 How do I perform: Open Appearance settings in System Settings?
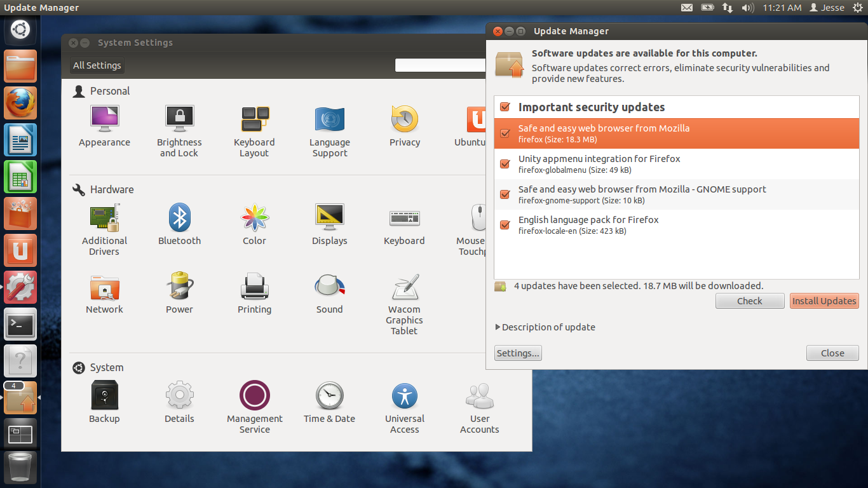click(x=104, y=126)
